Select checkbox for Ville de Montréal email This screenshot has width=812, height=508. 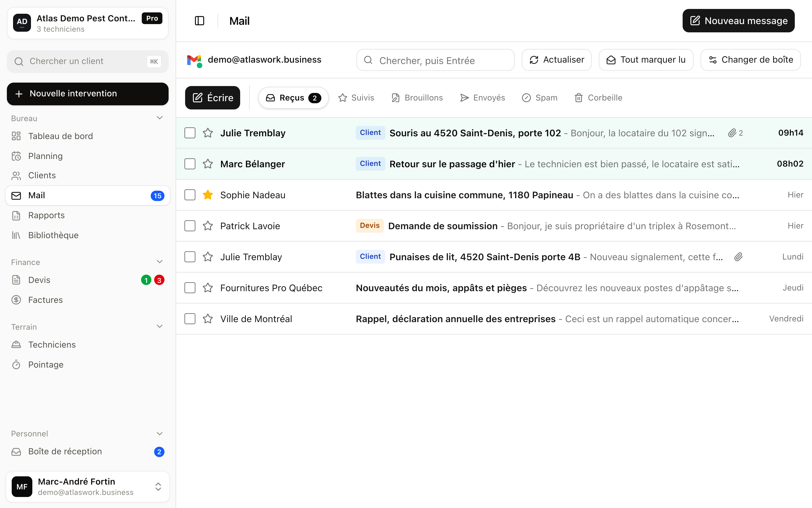pos(190,319)
